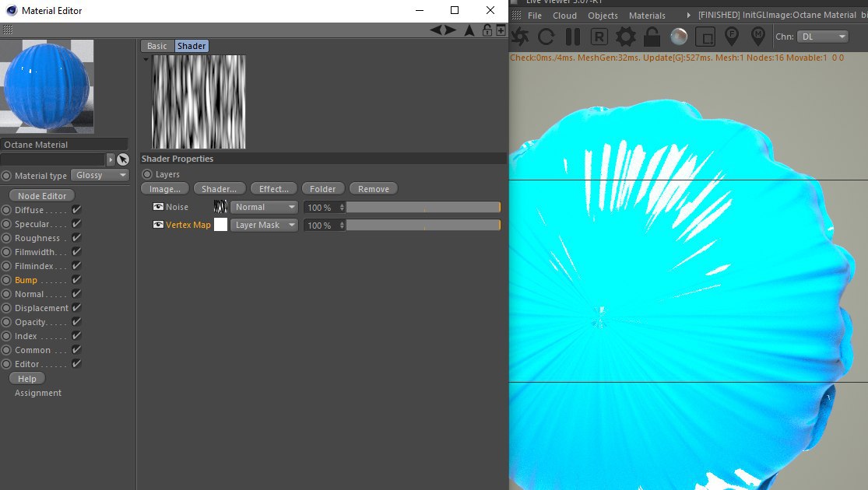868x490 pixels.
Task: Switch to the Basic tab
Action: (x=156, y=46)
